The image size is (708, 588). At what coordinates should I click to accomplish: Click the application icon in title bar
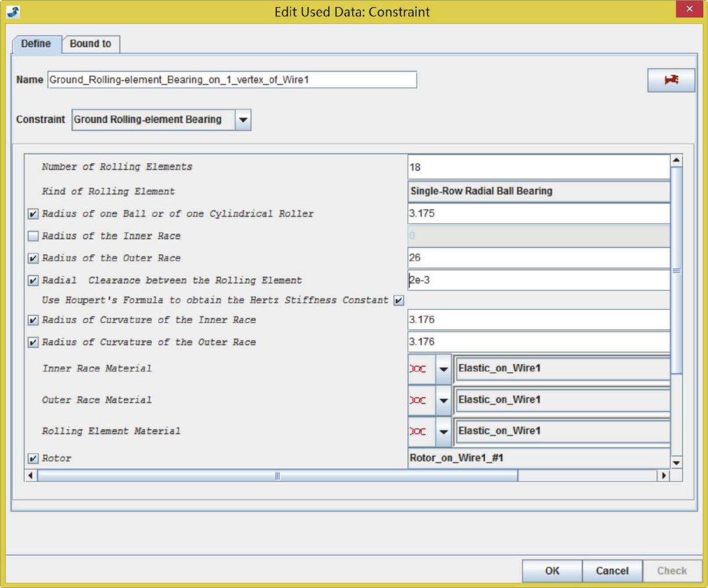pos(13,12)
